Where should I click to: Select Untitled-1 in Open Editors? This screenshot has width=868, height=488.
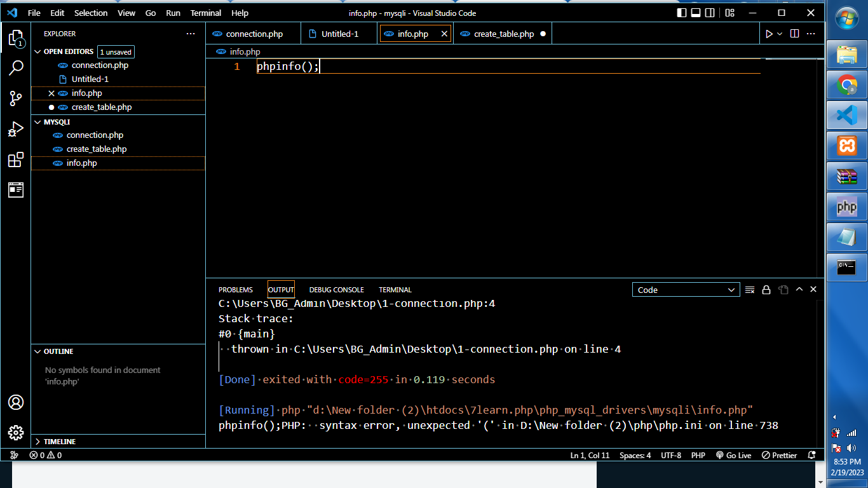118,79
